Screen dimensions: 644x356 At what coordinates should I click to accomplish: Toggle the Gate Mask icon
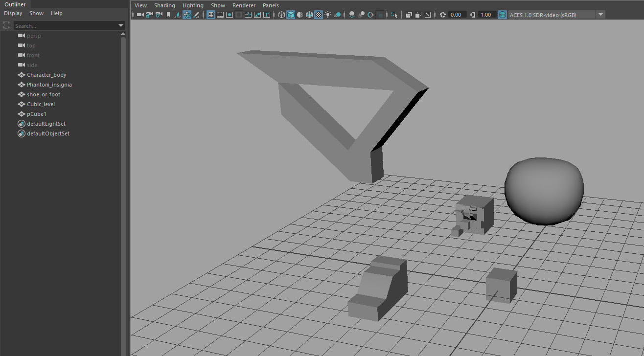coord(239,15)
